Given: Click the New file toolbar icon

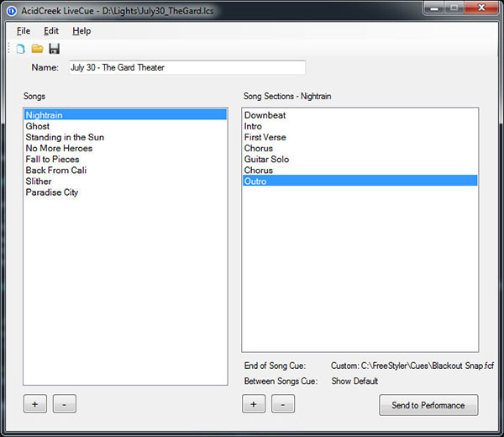Looking at the screenshot, I should click(21, 49).
